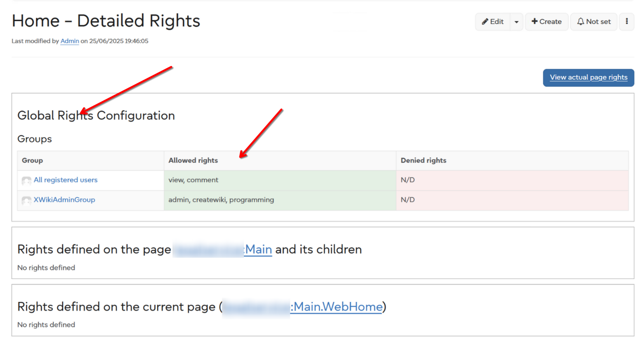Click the Home - Detailed Rights title
The image size is (644, 344).
tap(106, 21)
